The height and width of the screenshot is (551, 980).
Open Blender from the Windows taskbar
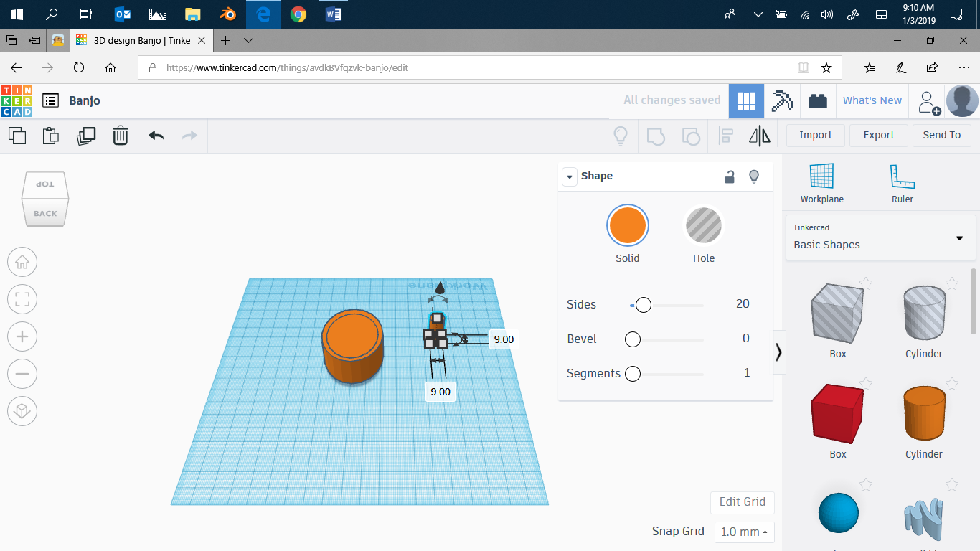coord(228,14)
